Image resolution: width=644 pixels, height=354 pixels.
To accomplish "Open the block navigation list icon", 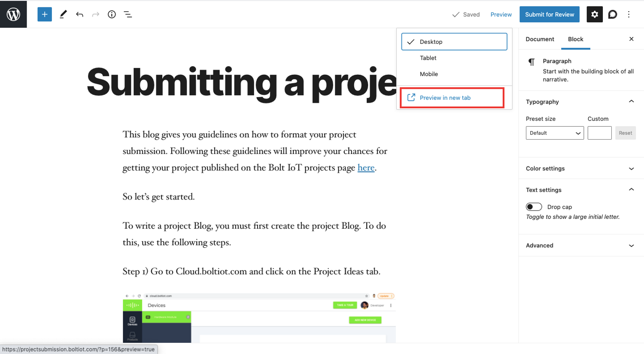I will [x=128, y=14].
